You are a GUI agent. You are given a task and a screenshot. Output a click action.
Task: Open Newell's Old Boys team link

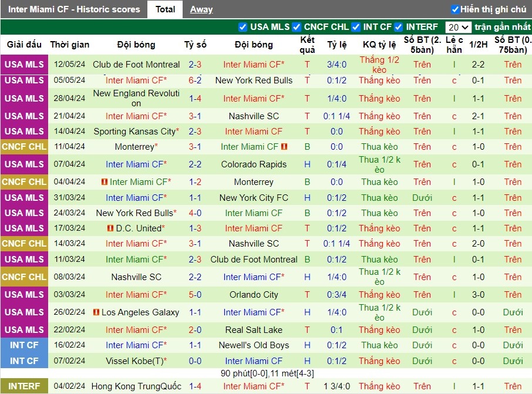point(254,345)
